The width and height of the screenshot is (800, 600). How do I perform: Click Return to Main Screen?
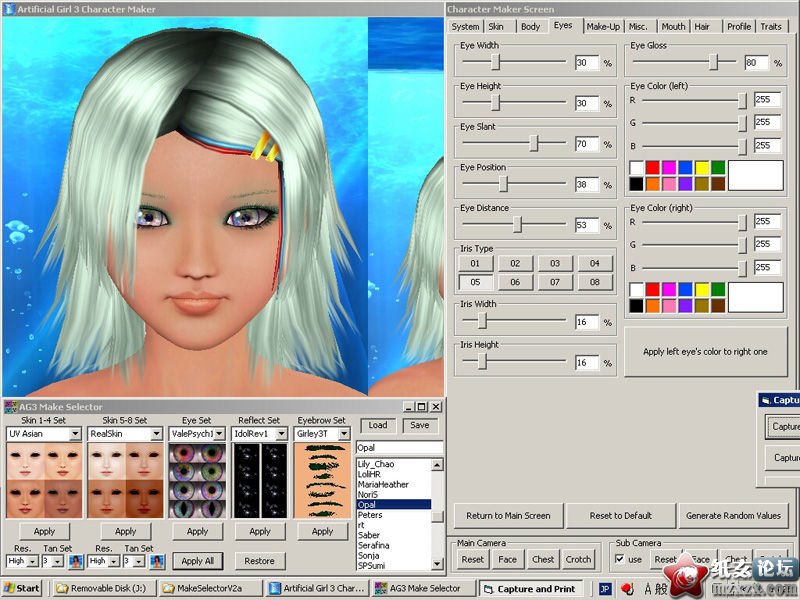tap(508, 516)
